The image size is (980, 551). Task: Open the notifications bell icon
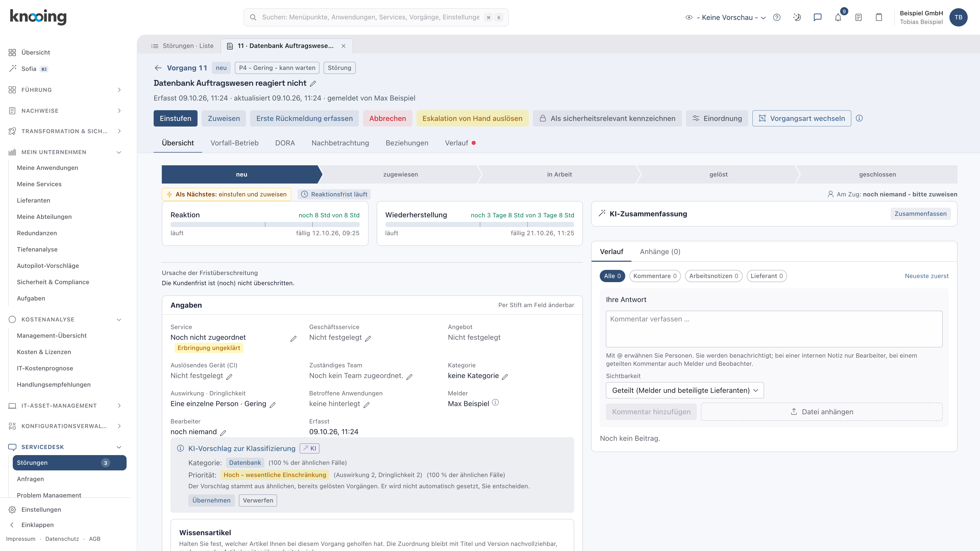coord(838,18)
